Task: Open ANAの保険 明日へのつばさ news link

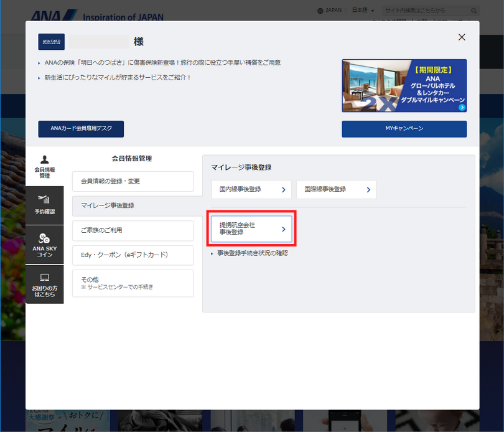Action: (x=162, y=63)
